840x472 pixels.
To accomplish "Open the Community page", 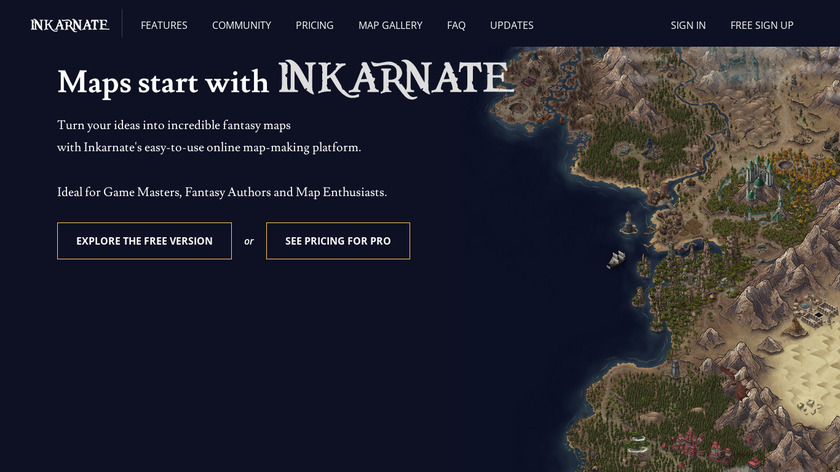I will tap(242, 25).
